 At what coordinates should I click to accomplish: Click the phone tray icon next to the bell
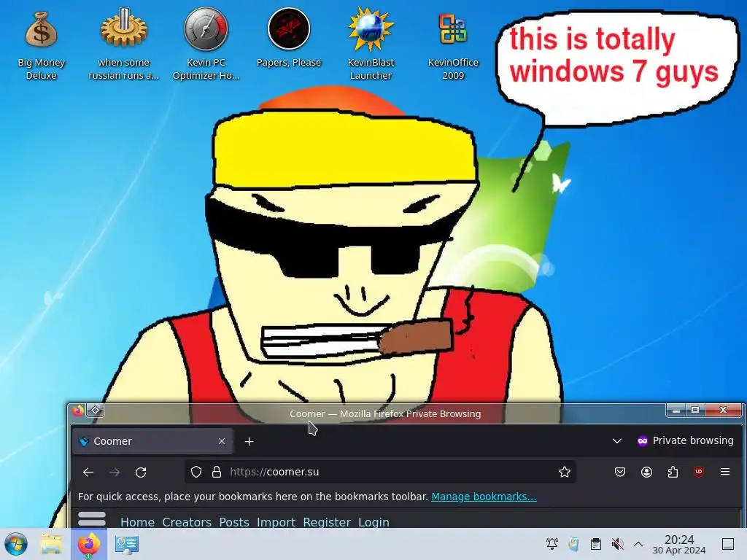[x=573, y=544]
